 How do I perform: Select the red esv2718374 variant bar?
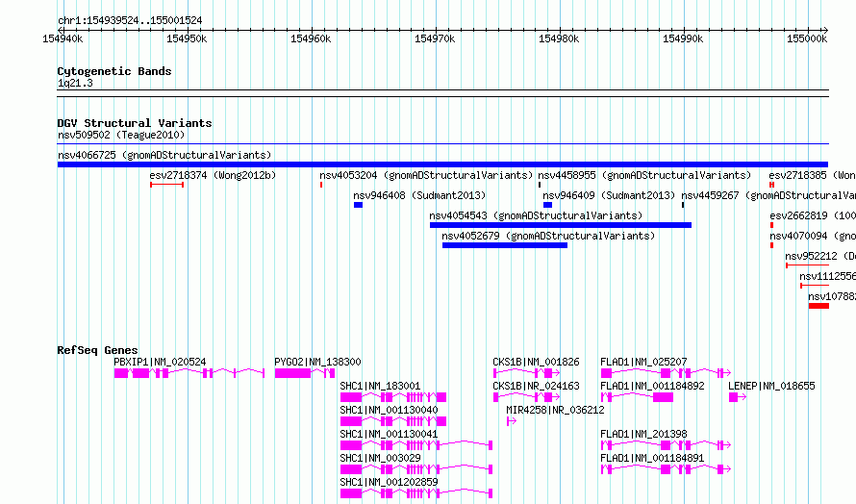(x=167, y=185)
